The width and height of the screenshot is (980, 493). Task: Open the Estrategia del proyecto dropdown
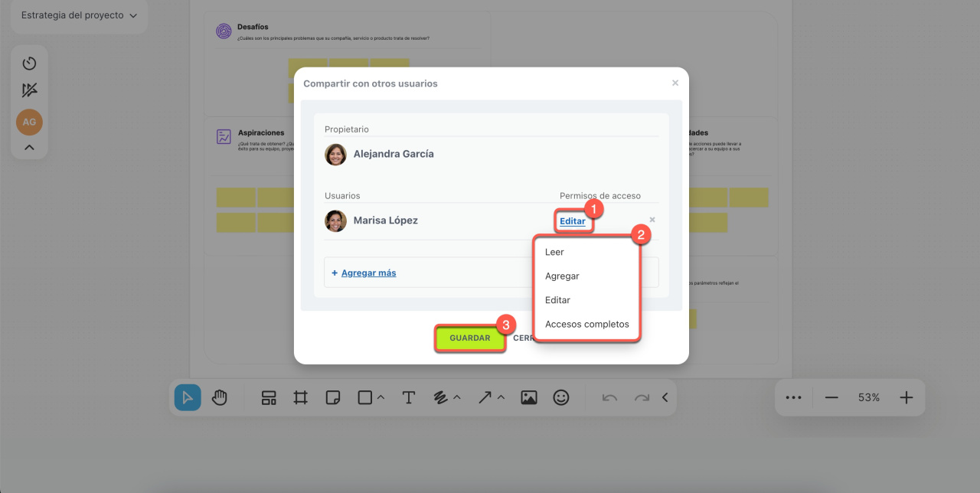coord(79,15)
